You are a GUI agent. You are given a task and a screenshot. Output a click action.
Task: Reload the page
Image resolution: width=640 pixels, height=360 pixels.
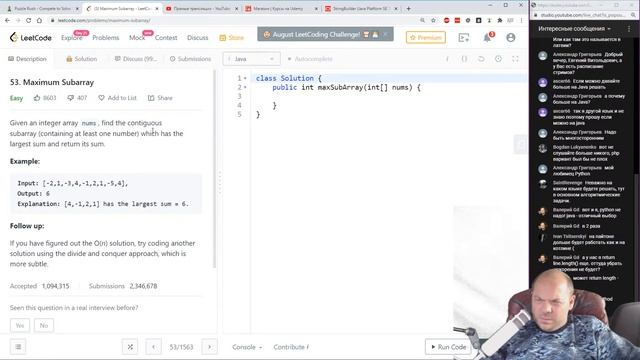click(x=28, y=20)
